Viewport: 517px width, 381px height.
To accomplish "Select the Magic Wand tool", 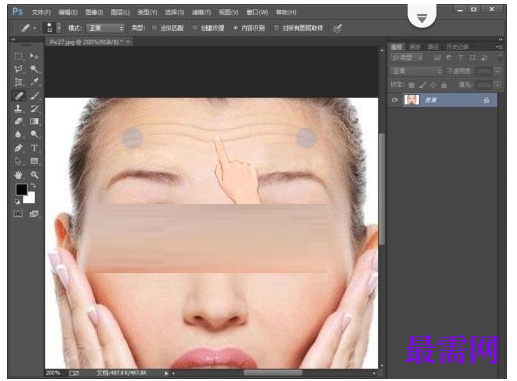I will pyautogui.click(x=34, y=69).
